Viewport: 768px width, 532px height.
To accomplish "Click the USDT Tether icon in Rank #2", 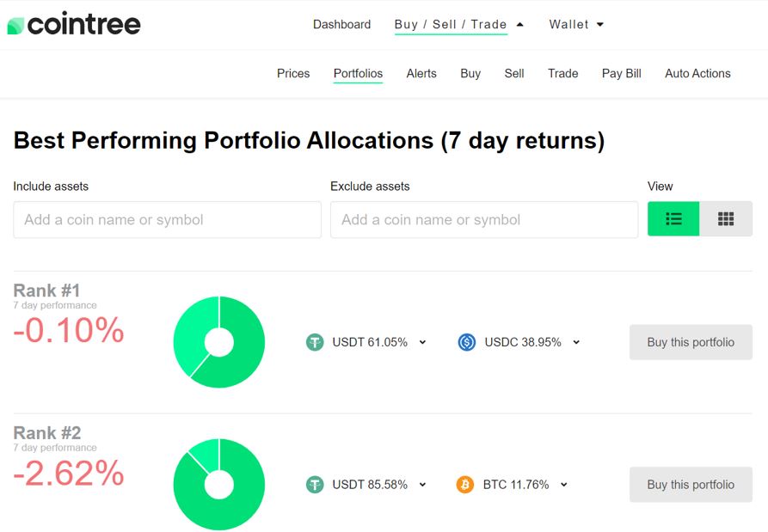I will (x=315, y=485).
